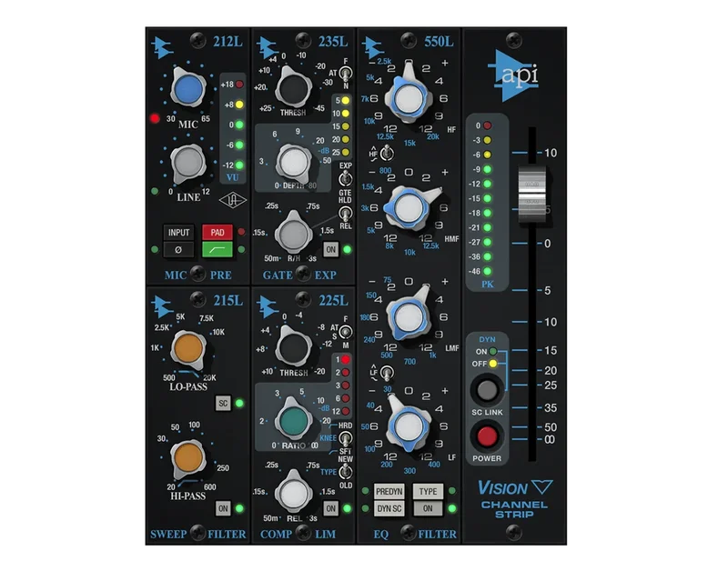Toggle the phase invert Ø button
Image resolution: width=728 pixels, height=571 pixels.
point(178,249)
